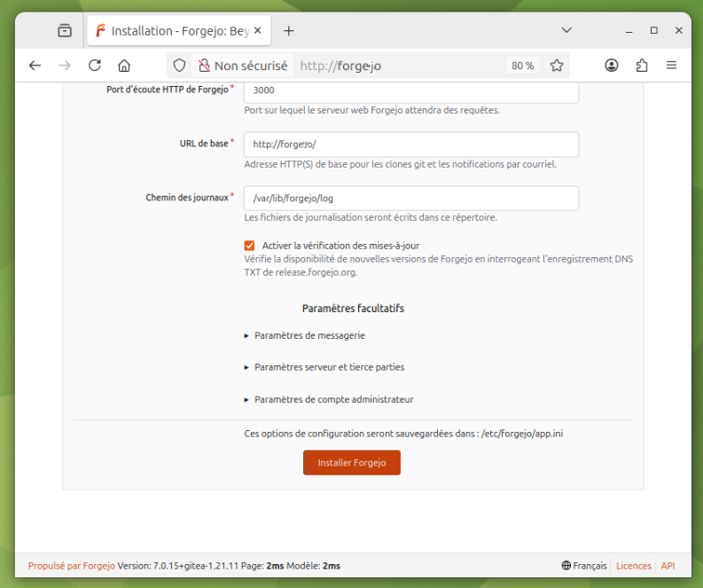
Task: Go to the browser home page
Action: 124,66
